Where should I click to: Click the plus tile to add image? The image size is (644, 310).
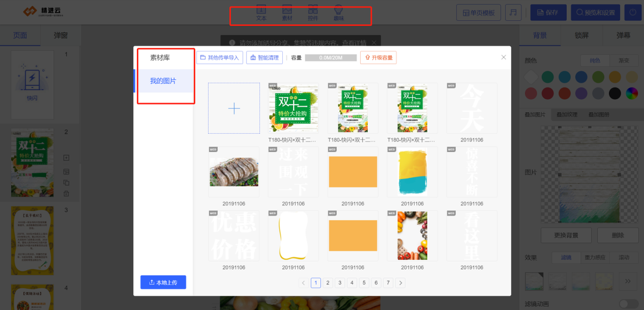234,108
